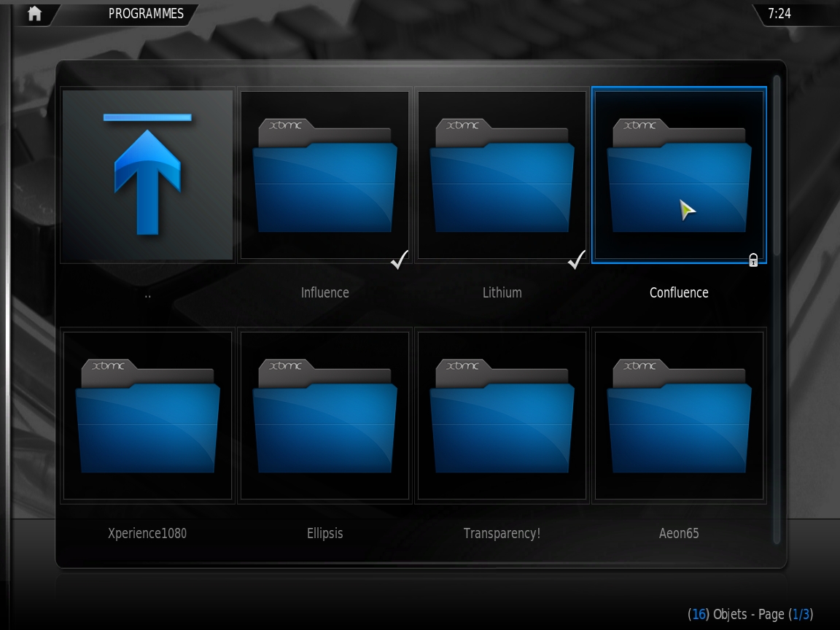Click the Xperience1080 text label
The image size is (840, 630).
(147, 533)
